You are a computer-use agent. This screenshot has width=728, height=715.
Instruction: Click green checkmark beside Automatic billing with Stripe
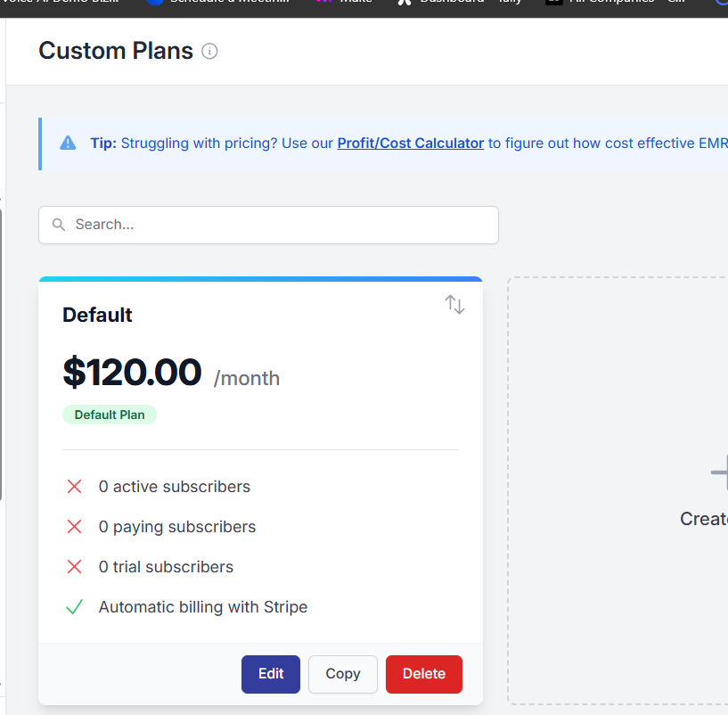(x=74, y=607)
